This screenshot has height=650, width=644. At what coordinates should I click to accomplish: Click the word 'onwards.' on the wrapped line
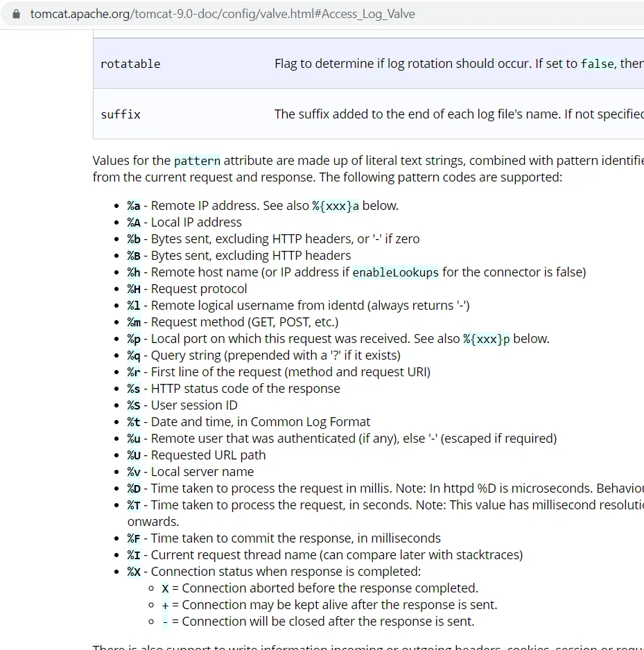pos(153,522)
